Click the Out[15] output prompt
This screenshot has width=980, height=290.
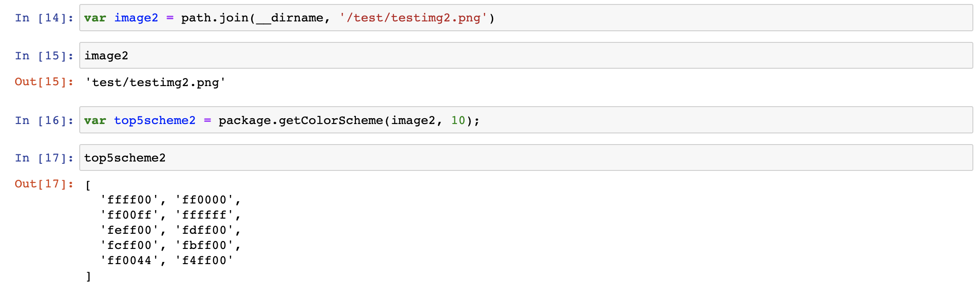pos(44,82)
